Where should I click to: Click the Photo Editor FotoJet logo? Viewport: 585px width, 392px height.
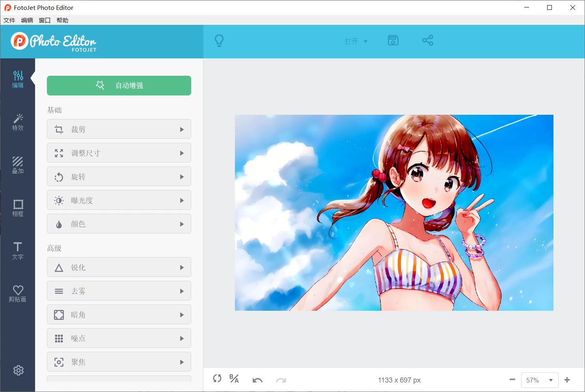[x=54, y=42]
